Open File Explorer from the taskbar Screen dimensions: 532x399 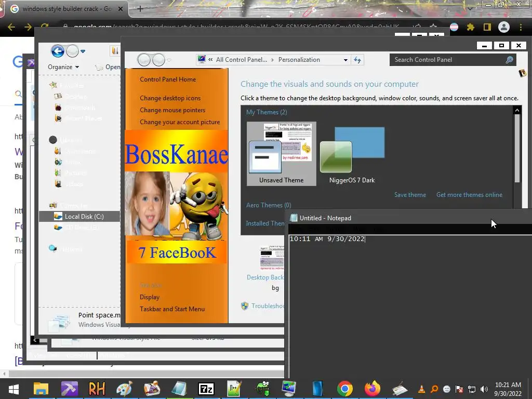41,389
